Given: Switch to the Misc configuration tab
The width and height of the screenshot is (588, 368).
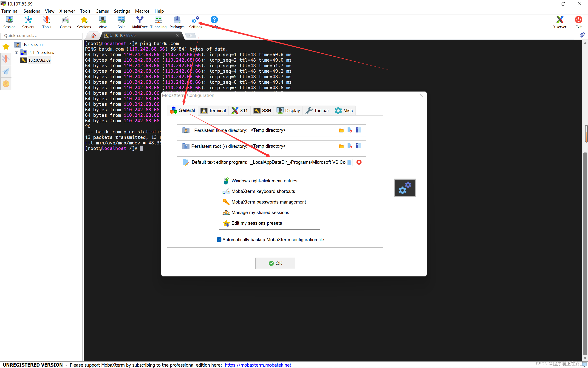Looking at the screenshot, I should [x=344, y=111].
